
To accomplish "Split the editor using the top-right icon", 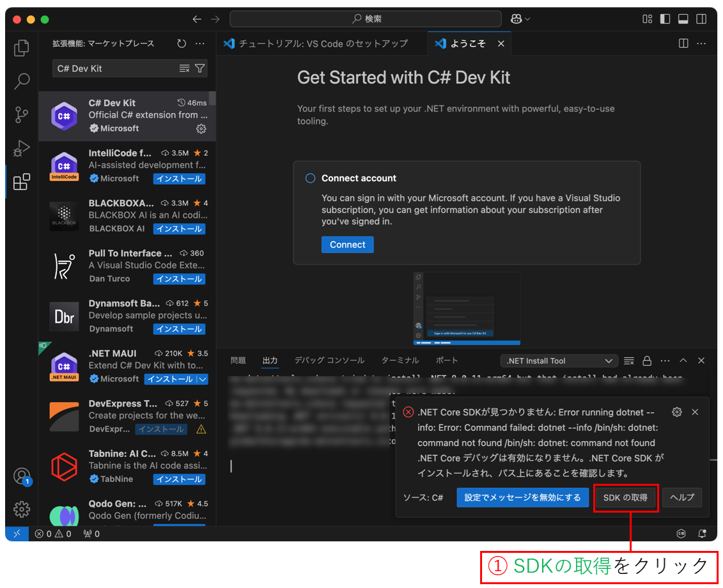I will point(683,43).
